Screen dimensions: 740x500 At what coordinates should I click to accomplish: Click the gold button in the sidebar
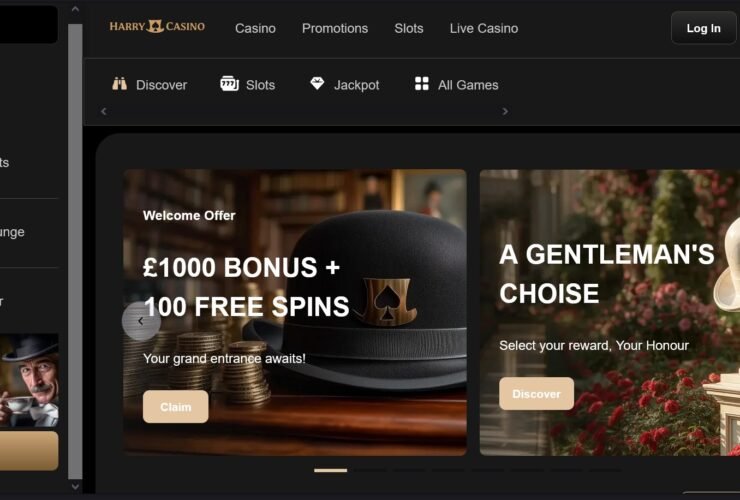[29, 451]
